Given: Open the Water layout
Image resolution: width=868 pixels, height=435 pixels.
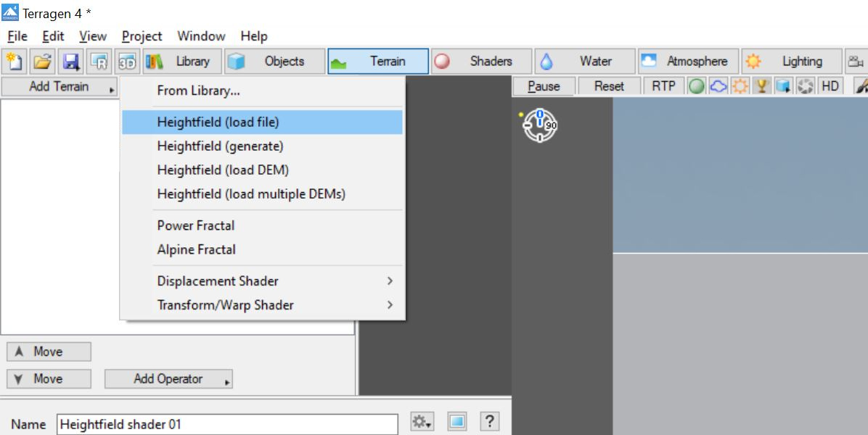Looking at the screenshot, I should coord(585,62).
